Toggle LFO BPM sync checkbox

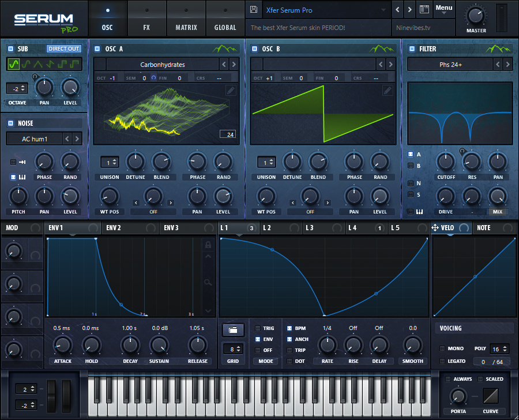(289, 328)
